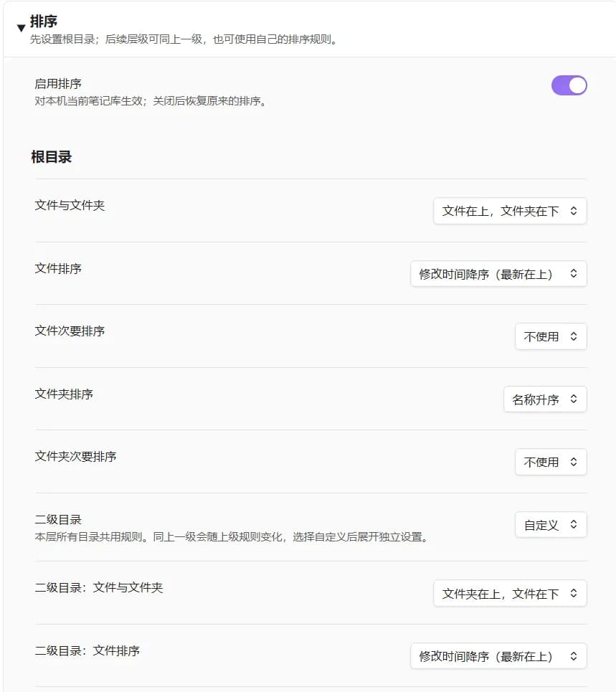Screen dimensions: 616x692
Task: Open the 文件夹排序 dropdown showing 名称升序
Action: tap(545, 399)
